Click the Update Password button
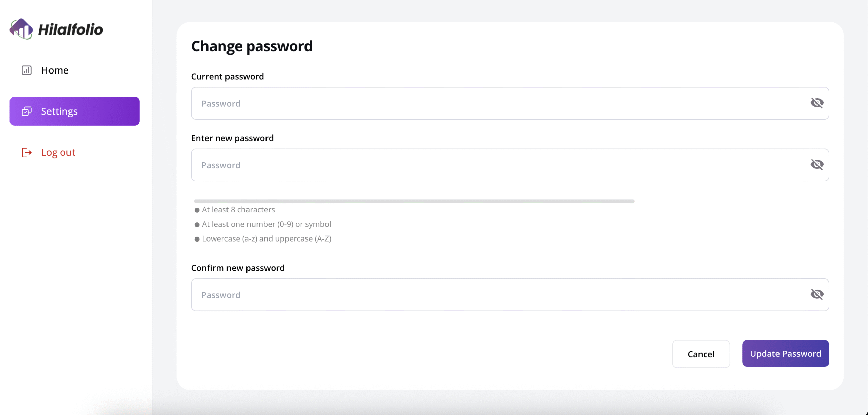The width and height of the screenshot is (868, 415). pos(786,353)
